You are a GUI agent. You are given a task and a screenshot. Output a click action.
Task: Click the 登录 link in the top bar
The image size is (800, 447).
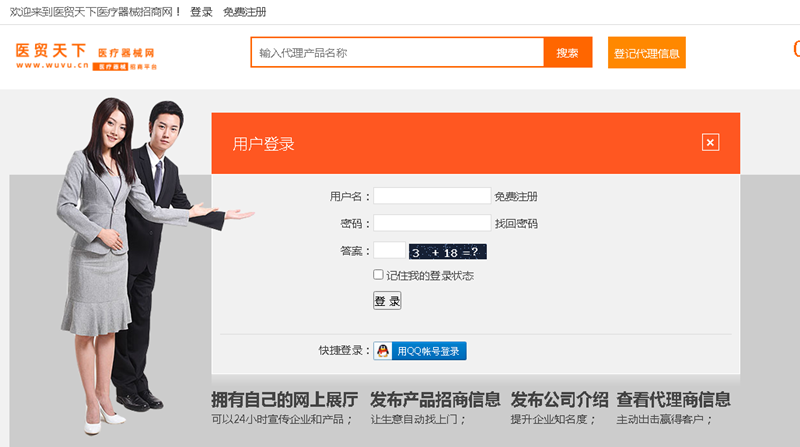pyautogui.click(x=201, y=12)
